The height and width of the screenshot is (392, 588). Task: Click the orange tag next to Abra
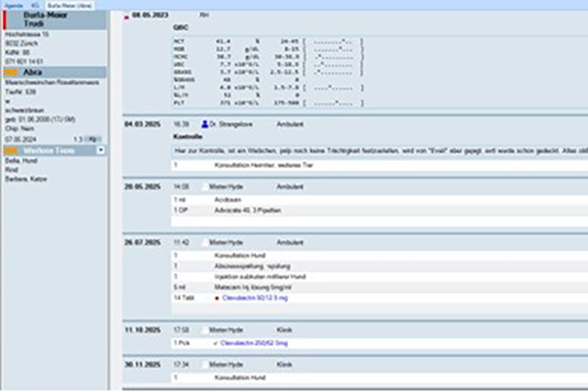coord(13,73)
